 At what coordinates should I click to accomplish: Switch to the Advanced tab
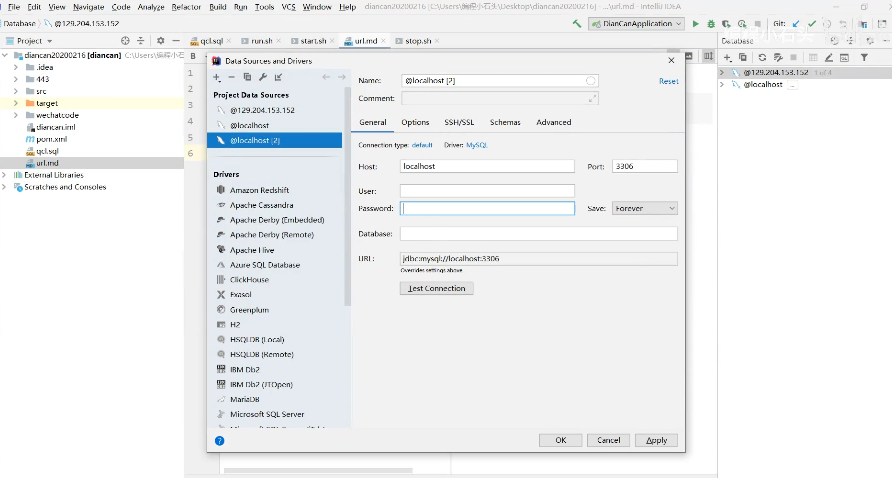(554, 122)
